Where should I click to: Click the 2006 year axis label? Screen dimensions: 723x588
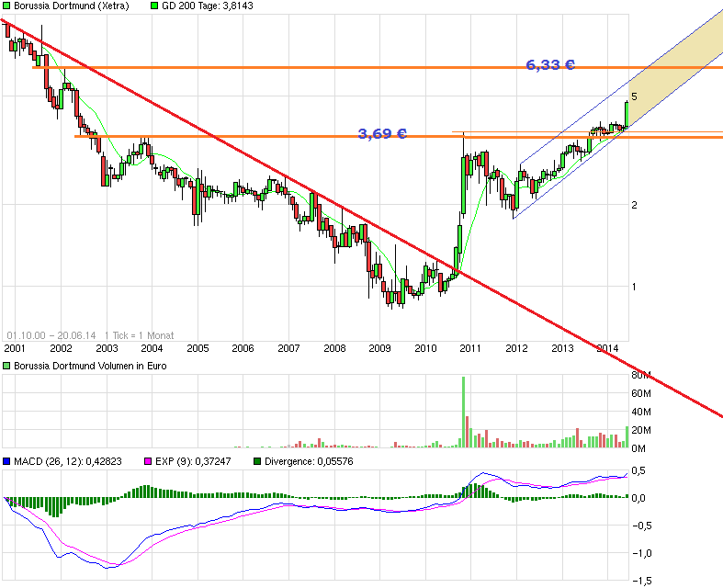tap(243, 348)
